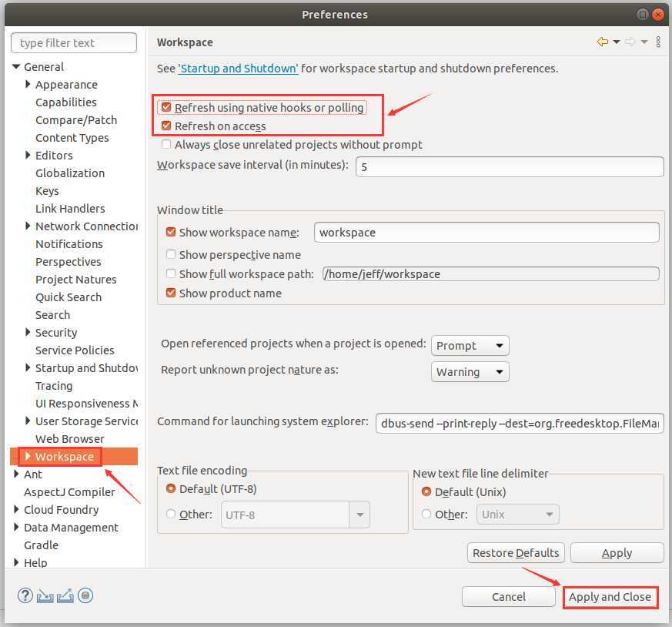Toggle Show workspace name checkbox
The width and height of the screenshot is (672, 627).
point(171,232)
